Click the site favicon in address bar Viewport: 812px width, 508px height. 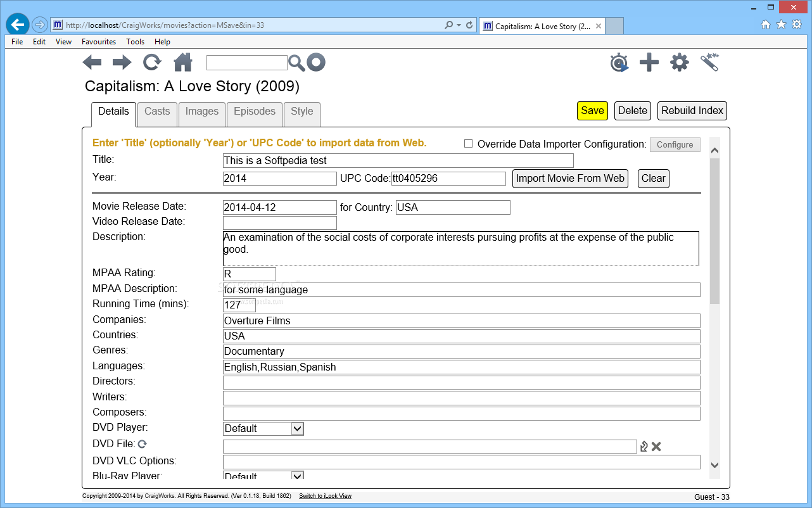(x=58, y=25)
